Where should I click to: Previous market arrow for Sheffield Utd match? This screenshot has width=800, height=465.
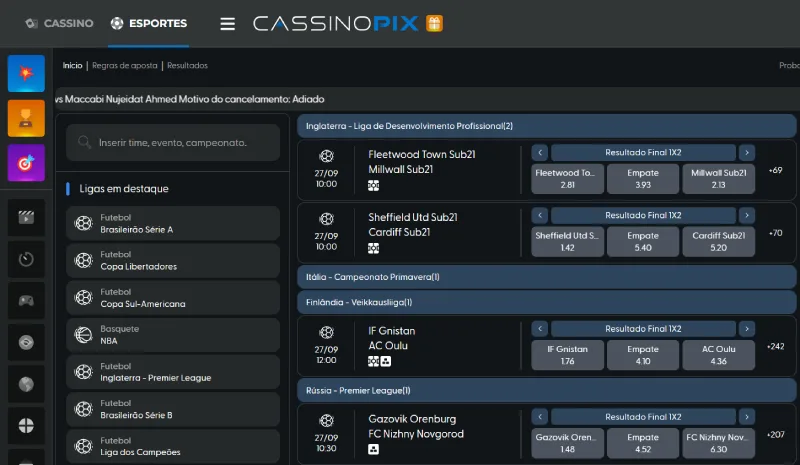pyautogui.click(x=540, y=215)
